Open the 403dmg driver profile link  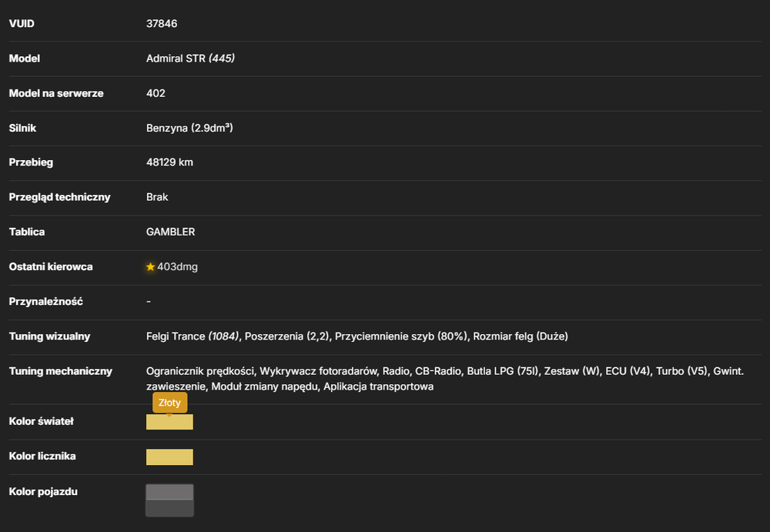coord(177,266)
